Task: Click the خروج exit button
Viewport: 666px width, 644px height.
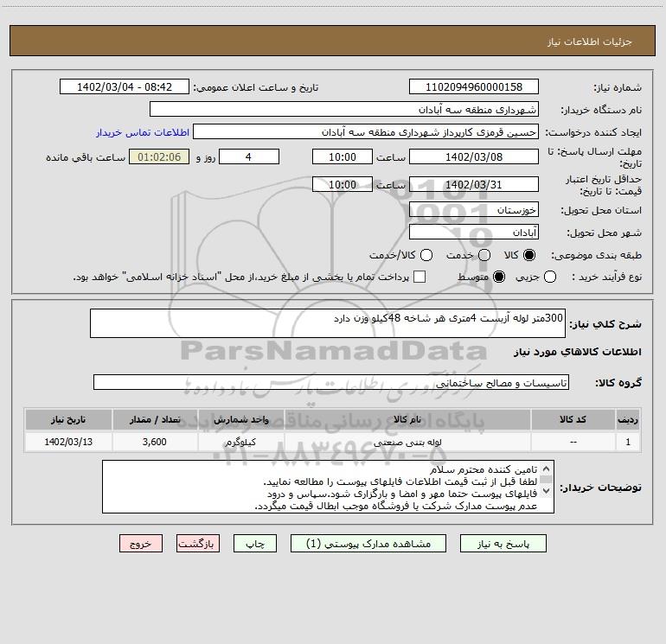Action: [141, 544]
